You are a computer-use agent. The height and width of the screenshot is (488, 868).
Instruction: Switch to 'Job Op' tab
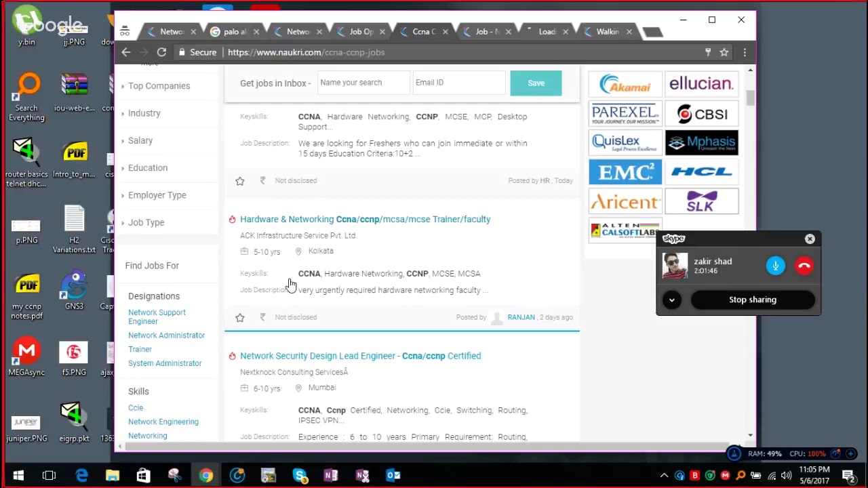361,31
